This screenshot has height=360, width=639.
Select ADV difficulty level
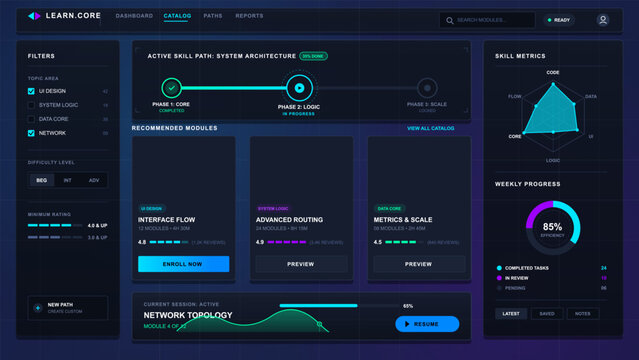94,180
